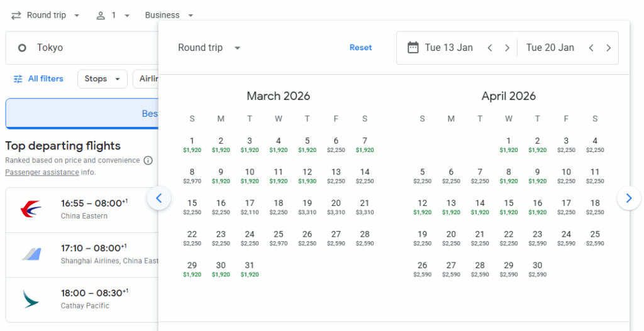Click info icon beside ranking text
The height and width of the screenshot is (331, 644).
coord(148,160)
